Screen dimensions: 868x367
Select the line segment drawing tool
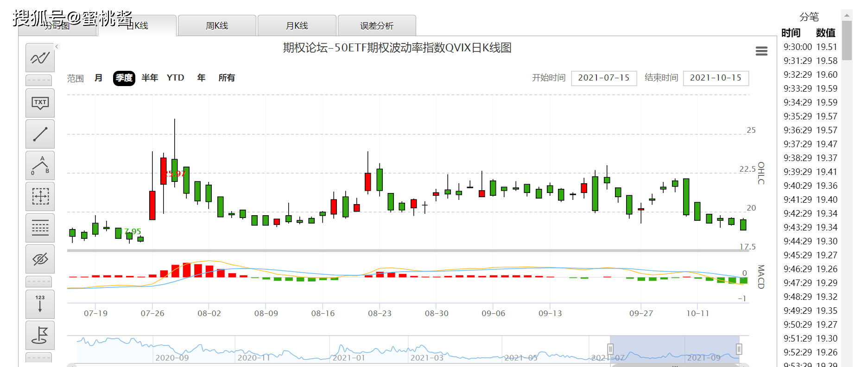click(x=40, y=134)
